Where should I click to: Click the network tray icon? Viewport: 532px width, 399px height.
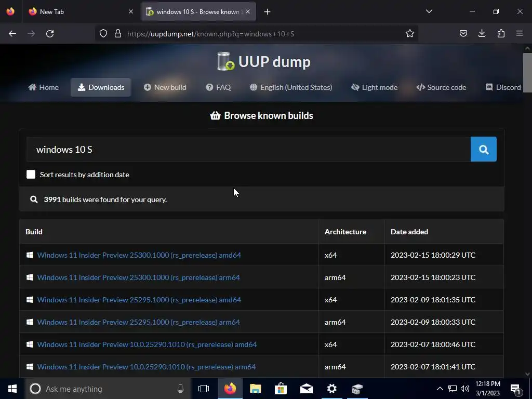click(x=453, y=389)
